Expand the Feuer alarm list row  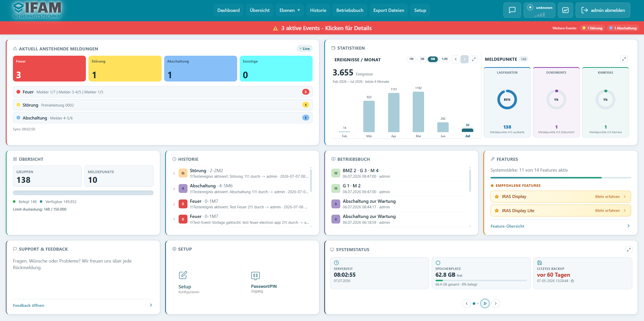(163, 92)
